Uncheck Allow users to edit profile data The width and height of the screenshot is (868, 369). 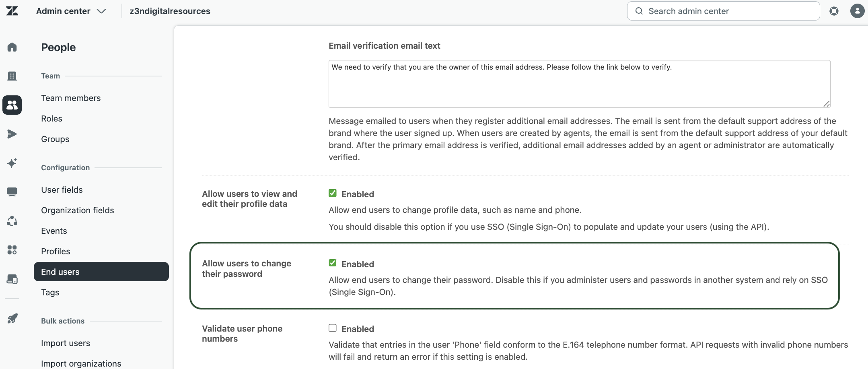[333, 193]
